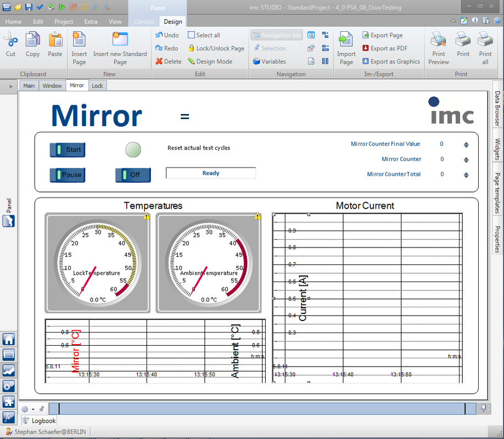The image size is (504, 439).
Task: Click the Export as PDF icon
Action: click(366, 48)
